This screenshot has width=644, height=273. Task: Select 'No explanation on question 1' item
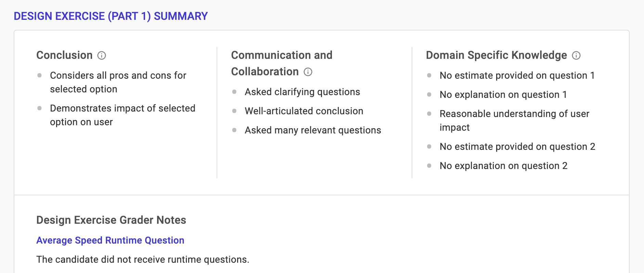(503, 94)
